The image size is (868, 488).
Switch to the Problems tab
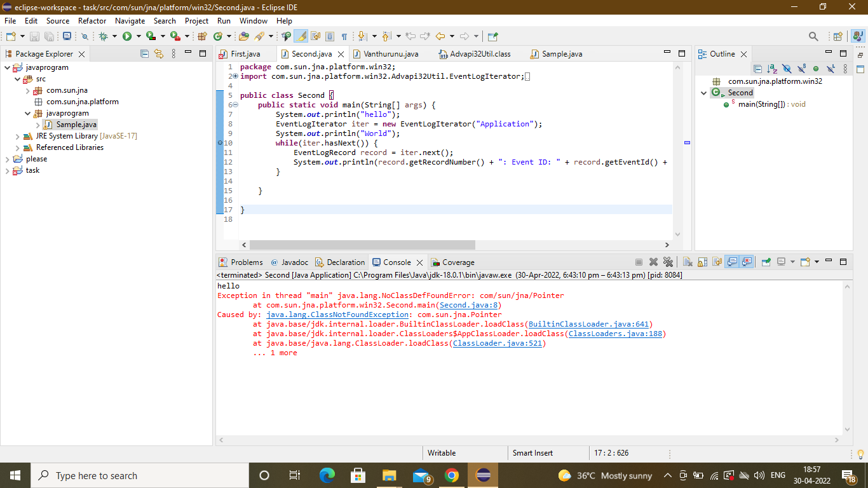coord(241,262)
